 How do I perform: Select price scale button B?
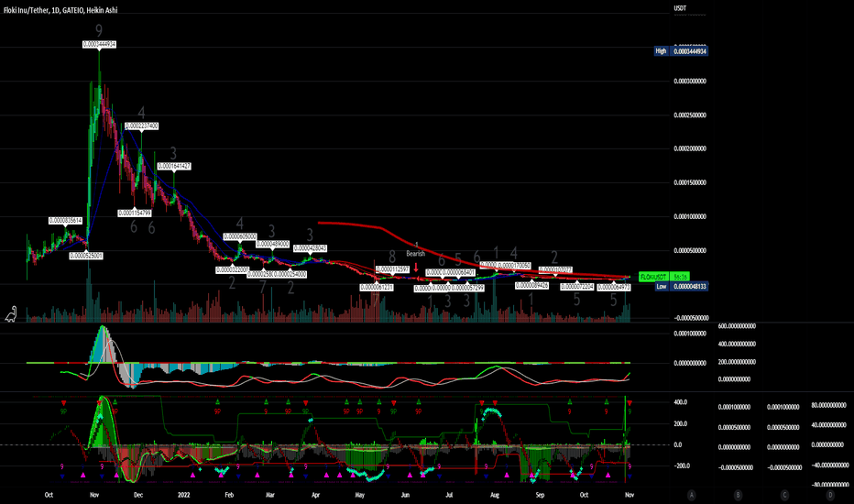click(x=738, y=495)
